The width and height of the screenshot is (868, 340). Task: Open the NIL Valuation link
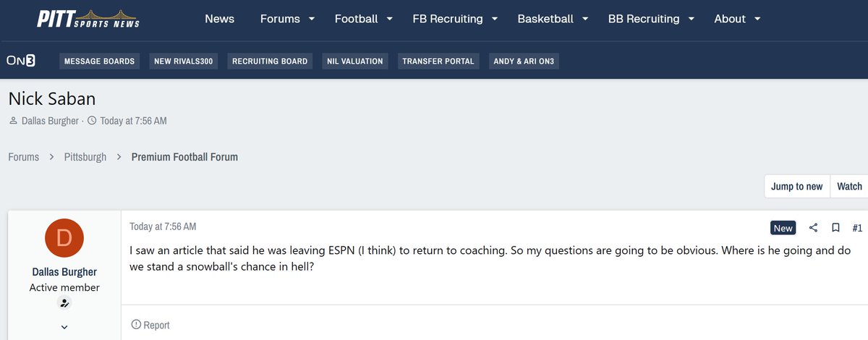pos(354,61)
